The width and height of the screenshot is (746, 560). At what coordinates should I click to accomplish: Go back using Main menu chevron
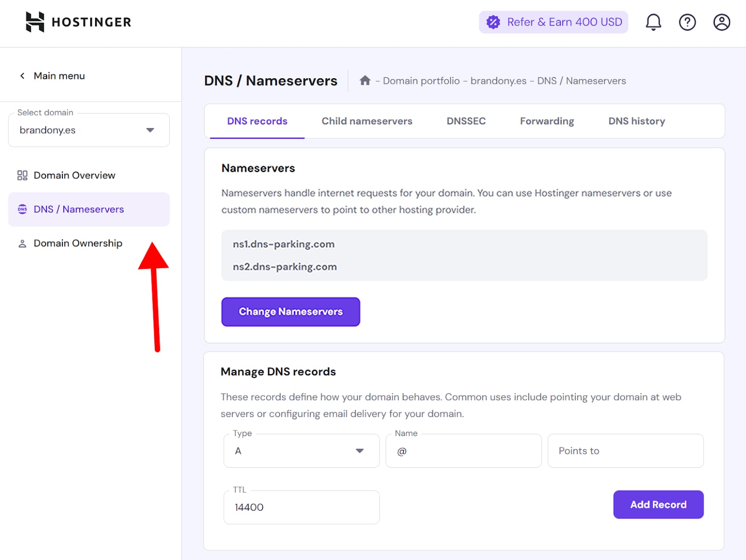pyautogui.click(x=22, y=75)
